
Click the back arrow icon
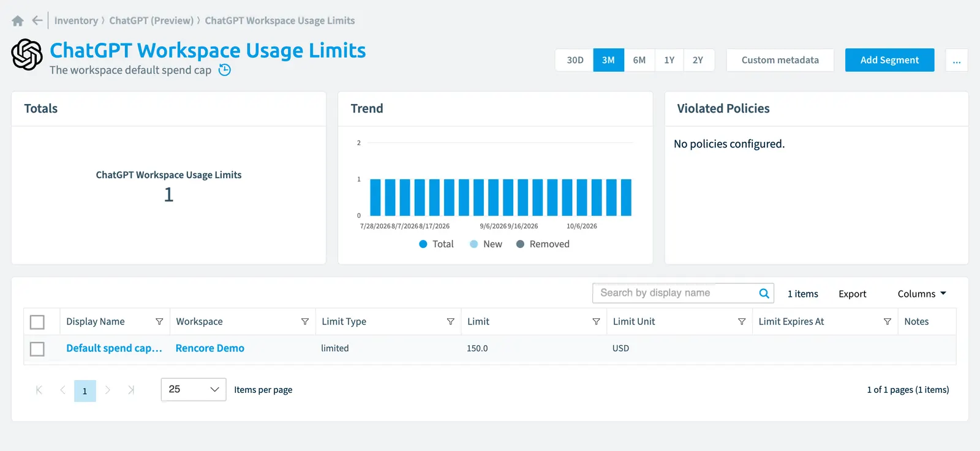(x=37, y=21)
